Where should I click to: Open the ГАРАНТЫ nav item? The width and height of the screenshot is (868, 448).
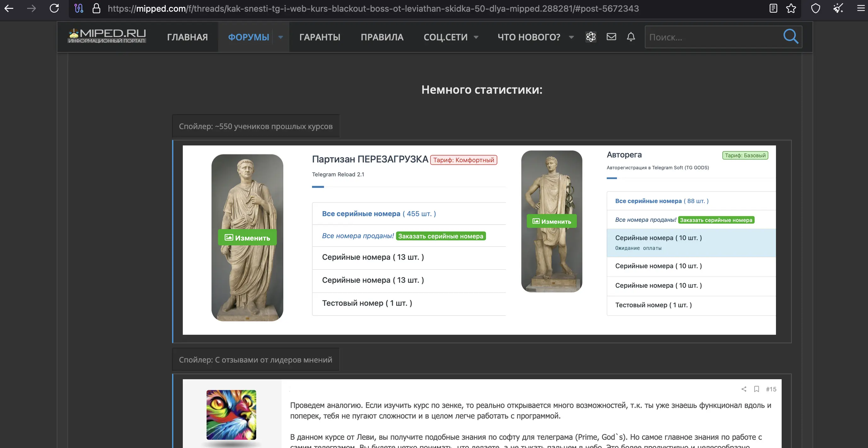[320, 37]
